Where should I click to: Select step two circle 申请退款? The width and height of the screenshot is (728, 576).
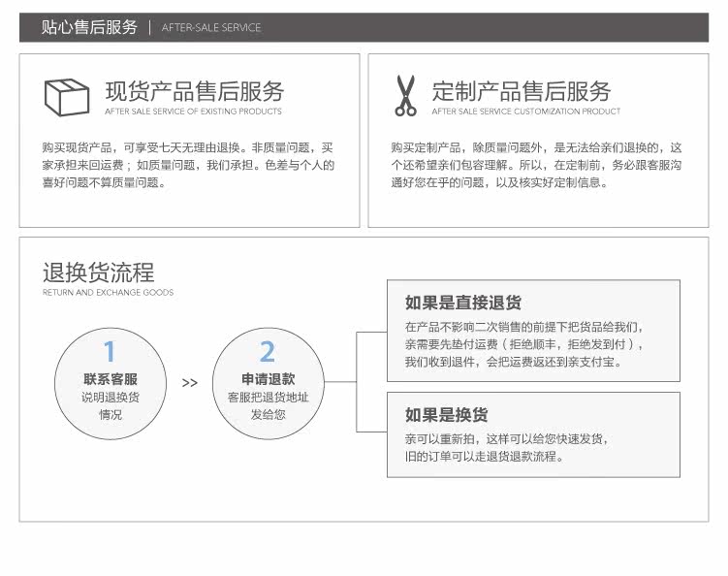click(x=269, y=384)
